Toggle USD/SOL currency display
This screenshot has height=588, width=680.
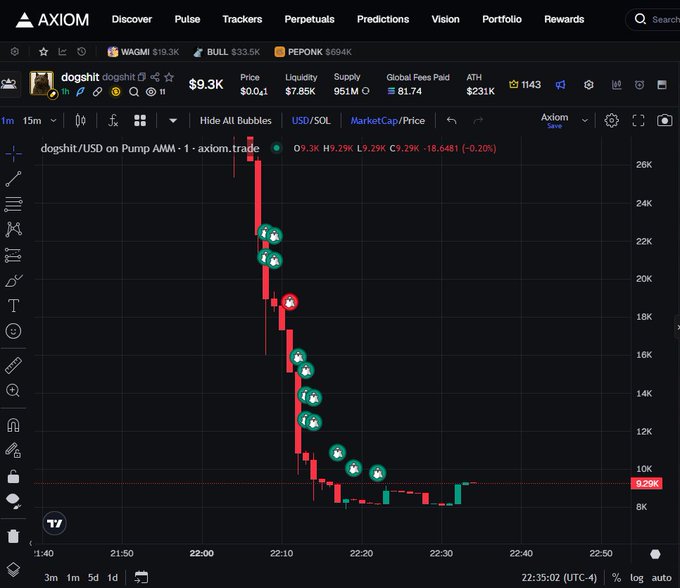311,121
